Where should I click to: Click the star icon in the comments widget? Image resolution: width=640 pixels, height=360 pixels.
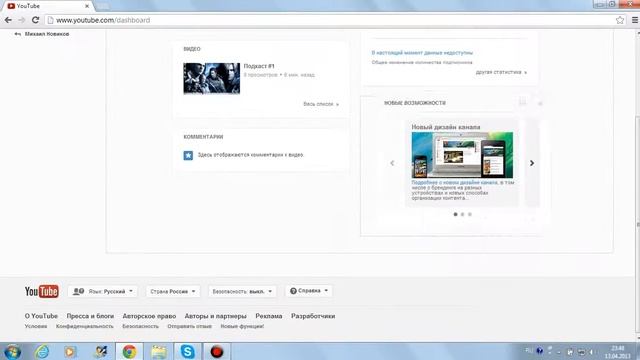pos(188,155)
